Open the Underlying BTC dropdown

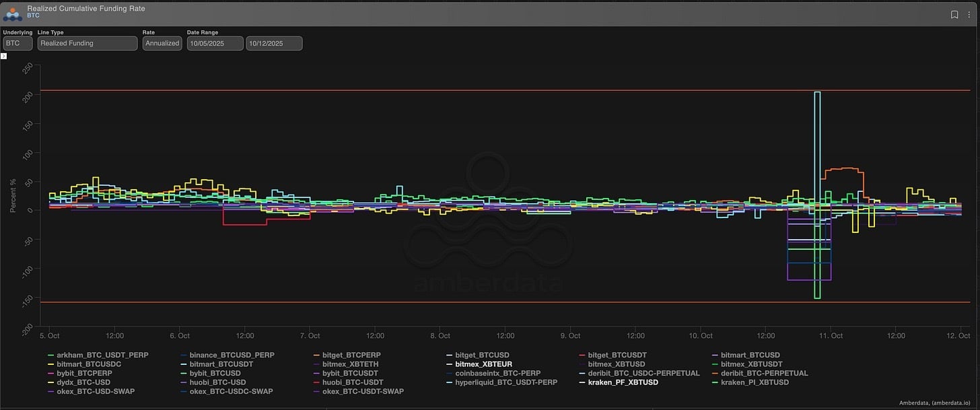(x=17, y=43)
